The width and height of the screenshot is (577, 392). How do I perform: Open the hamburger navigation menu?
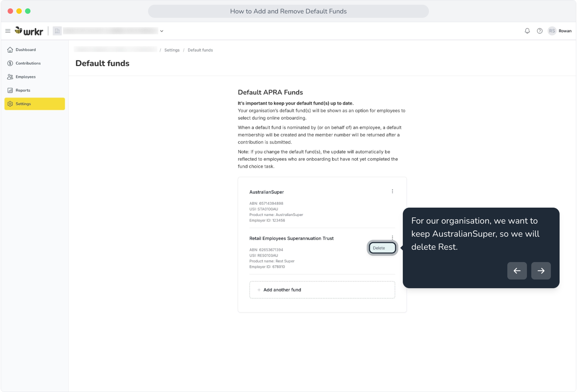point(8,31)
